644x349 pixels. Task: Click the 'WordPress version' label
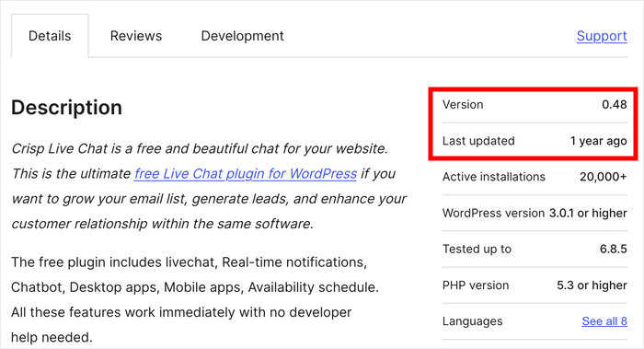pos(493,213)
